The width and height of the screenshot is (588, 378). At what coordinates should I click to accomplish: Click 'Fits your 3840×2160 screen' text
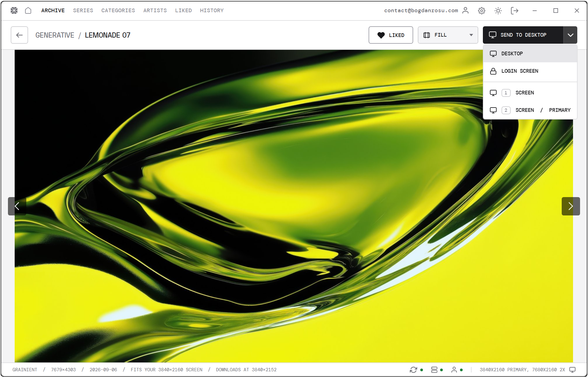167,370
